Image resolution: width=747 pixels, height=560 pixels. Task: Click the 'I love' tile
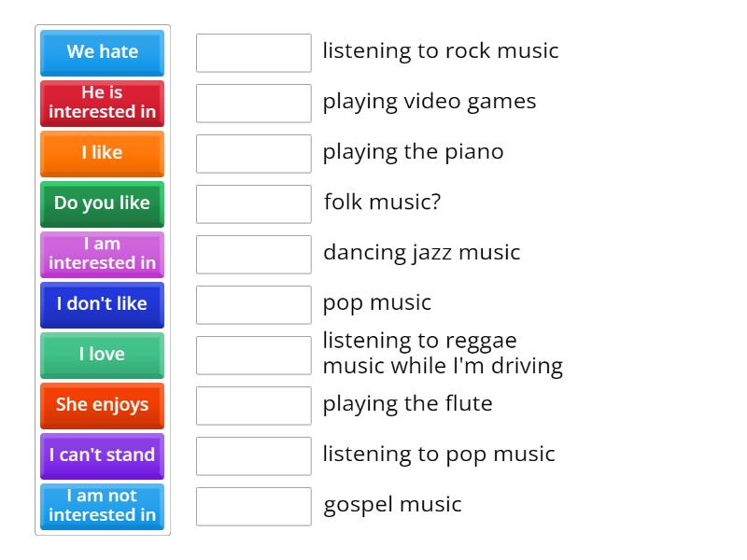(x=102, y=355)
